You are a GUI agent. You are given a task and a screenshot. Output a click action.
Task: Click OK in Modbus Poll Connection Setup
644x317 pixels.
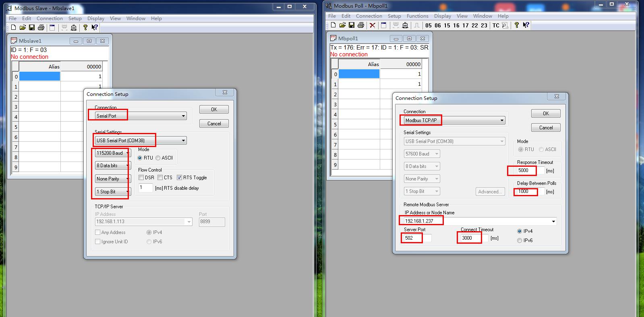point(546,114)
